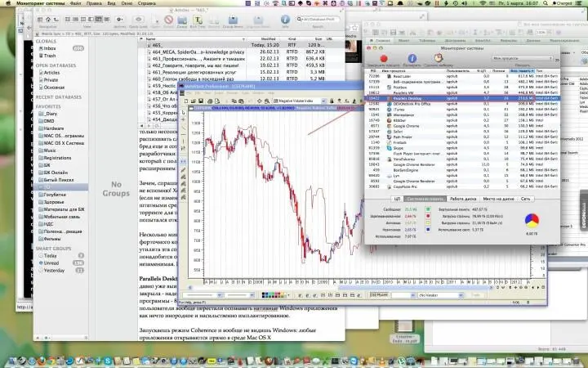Select the Read Later process row

pyautogui.click(x=461, y=76)
